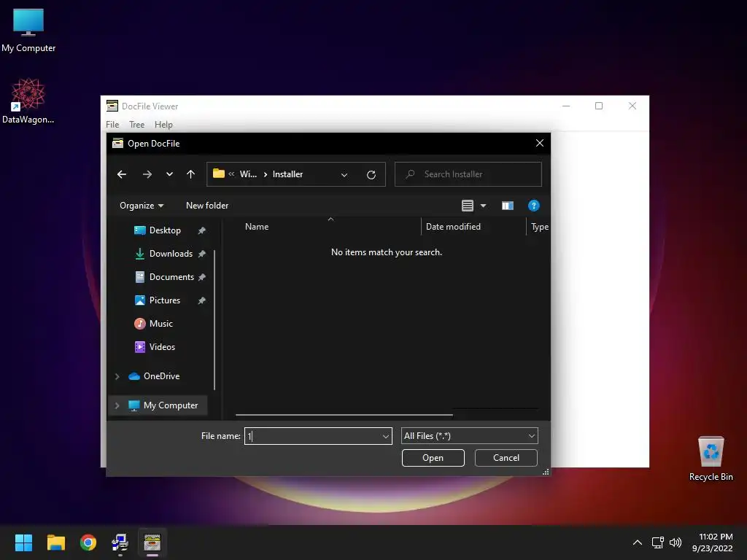Select the Recycle Bin desktop icon
This screenshot has height=560, width=747.
click(711, 459)
